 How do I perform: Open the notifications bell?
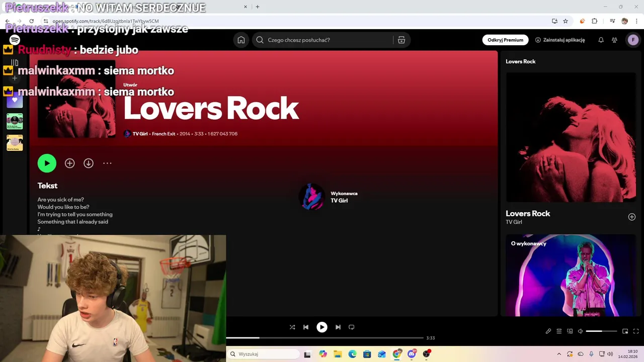601,40
